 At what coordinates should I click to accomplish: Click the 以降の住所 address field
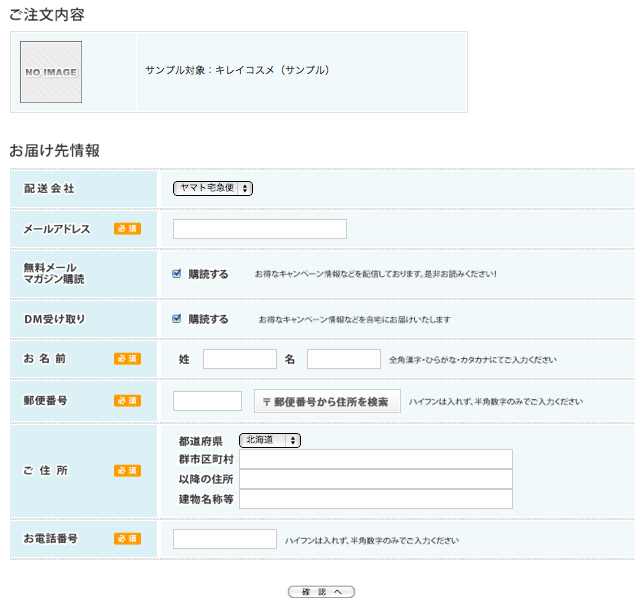click(x=375, y=479)
